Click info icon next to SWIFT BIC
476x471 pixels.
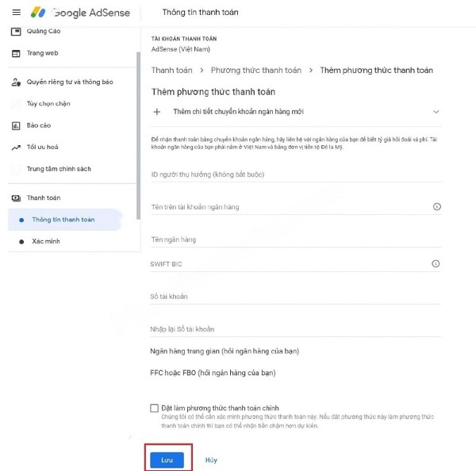436,264
